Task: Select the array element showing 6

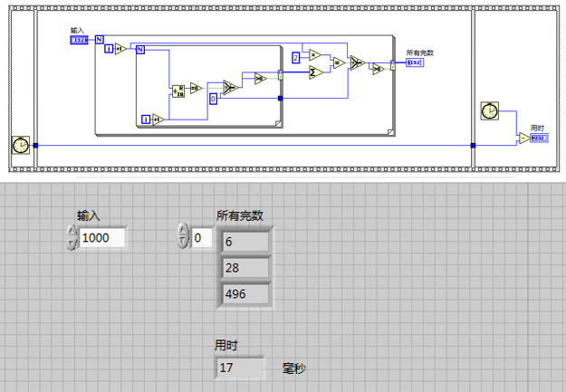Action: click(245, 242)
